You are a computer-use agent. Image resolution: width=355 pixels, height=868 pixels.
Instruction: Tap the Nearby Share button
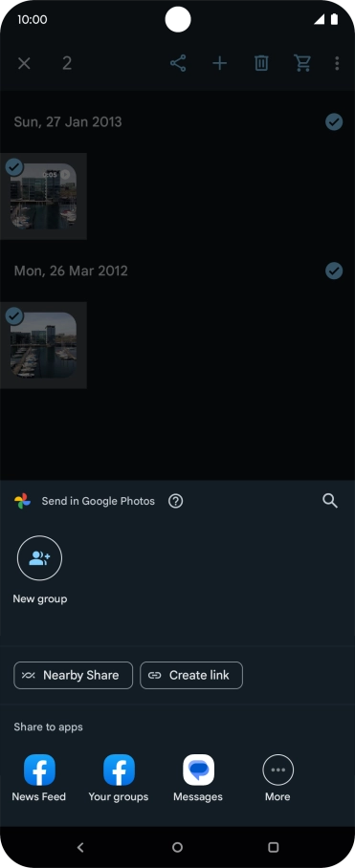pyautogui.click(x=73, y=675)
